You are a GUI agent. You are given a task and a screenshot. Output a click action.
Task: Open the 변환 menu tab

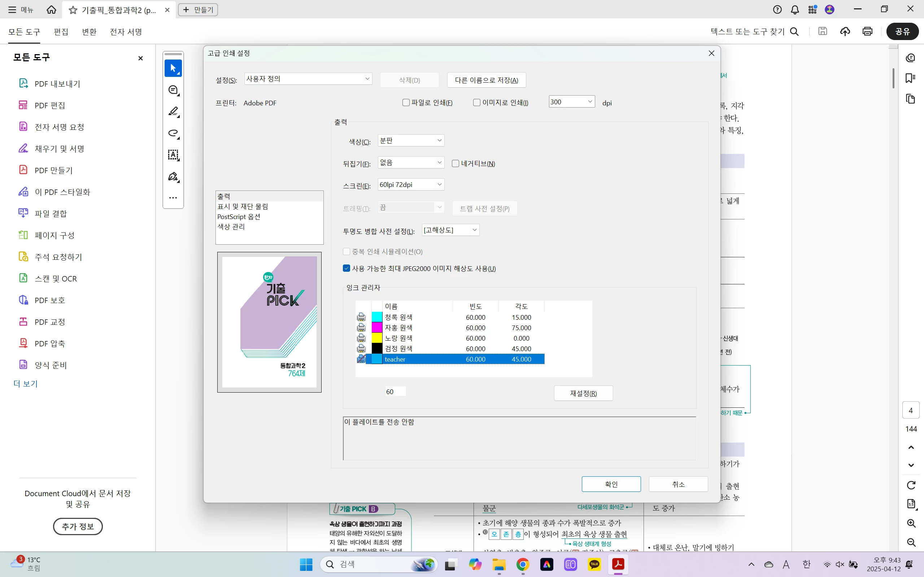[x=89, y=32]
